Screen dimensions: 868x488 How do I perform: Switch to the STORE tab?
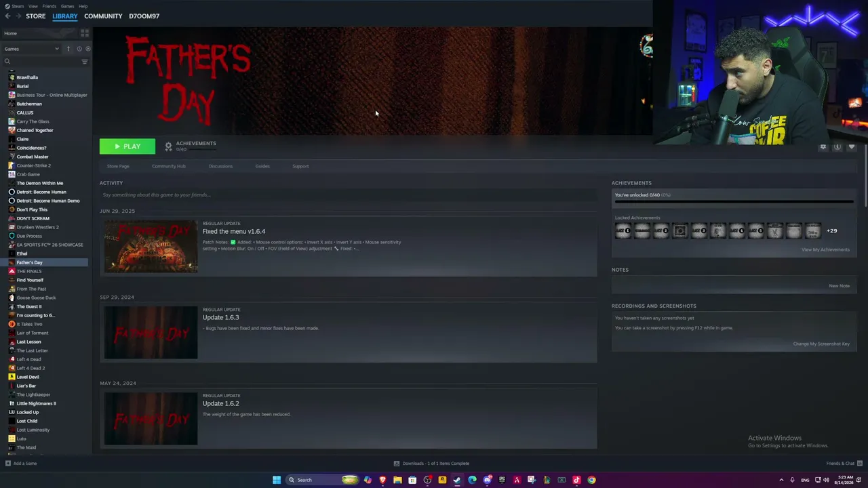point(36,16)
